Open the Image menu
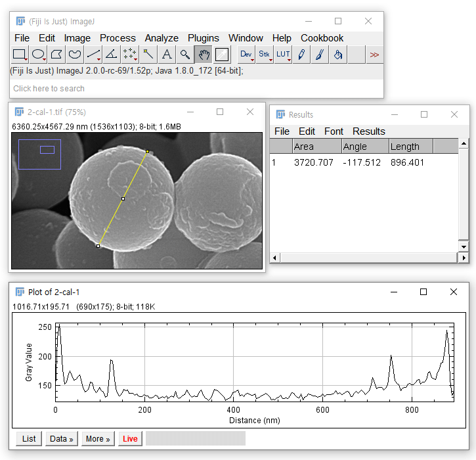The width and height of the screenshot is (476, 460). click(77, 38)
